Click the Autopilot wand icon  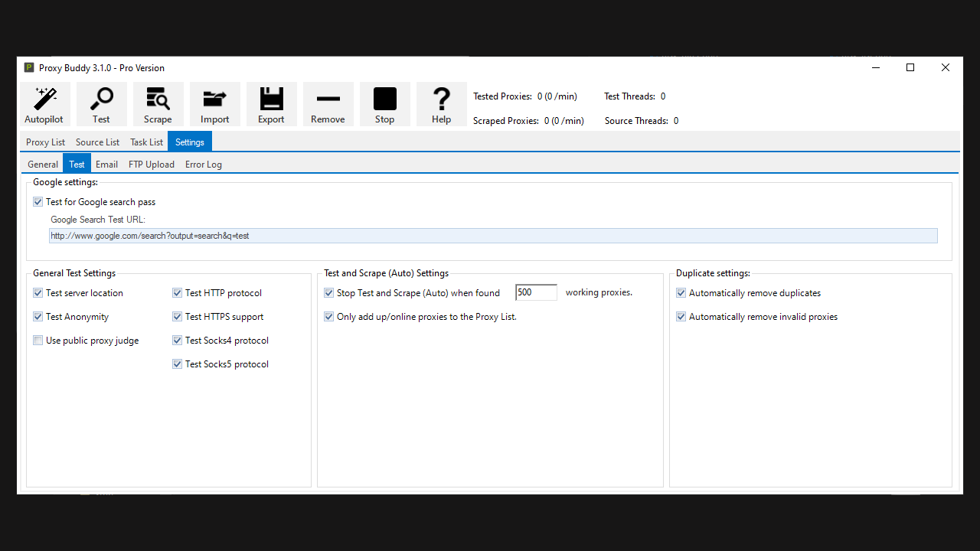coord(44,99)
